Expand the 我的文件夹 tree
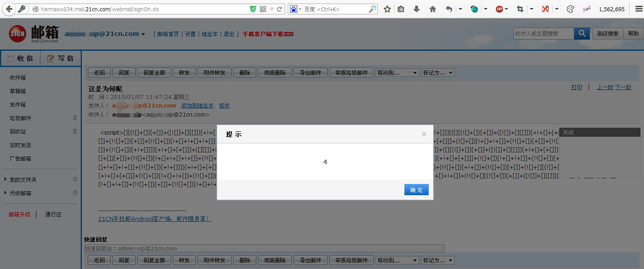The image size is (644, 269). (5, 179)
